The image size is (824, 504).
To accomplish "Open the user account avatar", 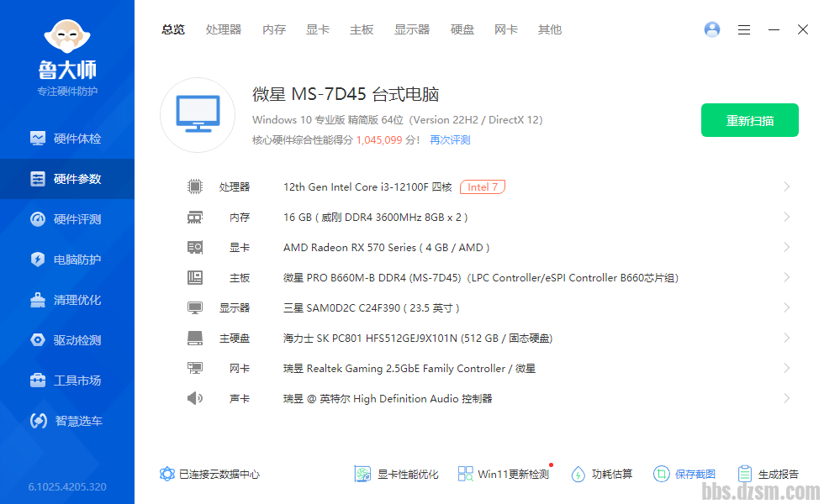I will (712, 29).
